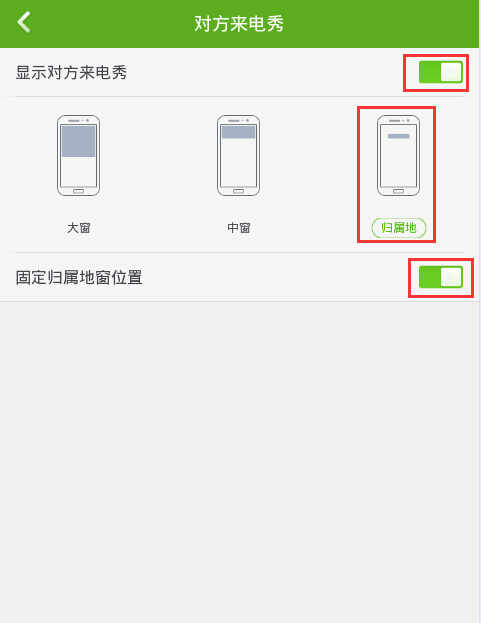Click the home button of 归属地 phone icon
This screenshot has width=481, height=623.
pyautogui.click(x=398, y=191)
